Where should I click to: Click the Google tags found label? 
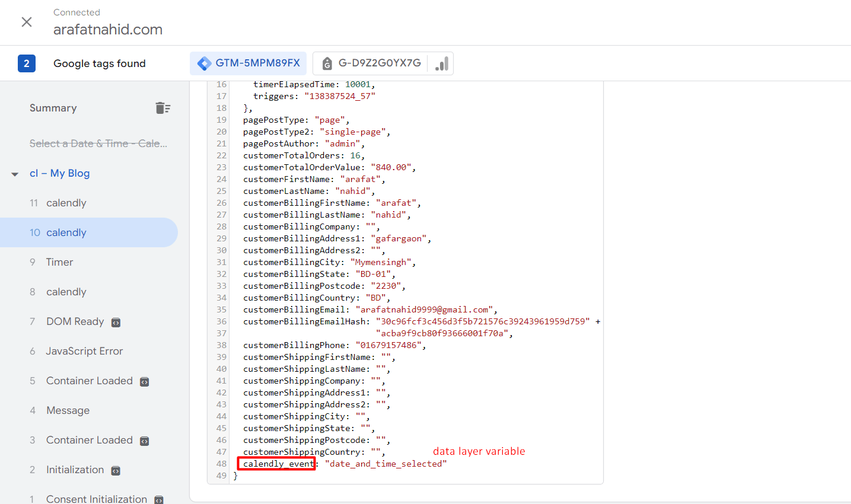[100, 63]
